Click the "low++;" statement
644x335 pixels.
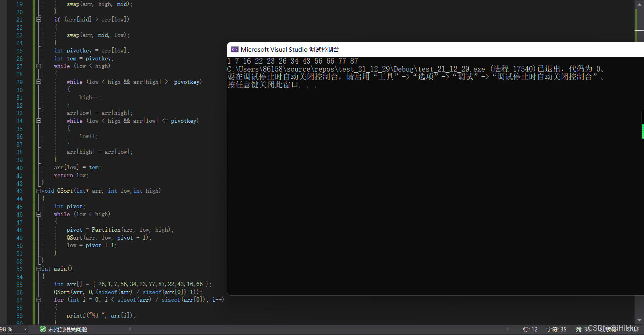[89, 136]
